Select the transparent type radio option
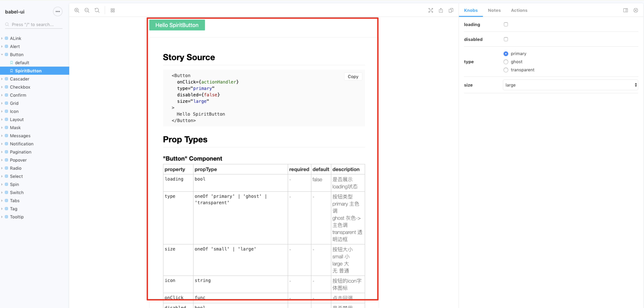Image resolution: width=644 pixels, height=308 pixels. 506,70
